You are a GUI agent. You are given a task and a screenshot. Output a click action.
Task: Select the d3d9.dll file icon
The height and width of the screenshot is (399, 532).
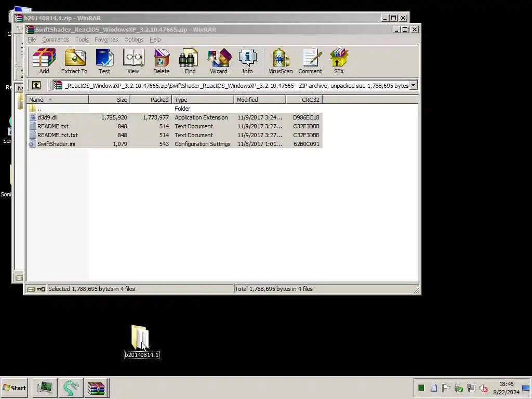pyautogui.click(x=33, y=117)
